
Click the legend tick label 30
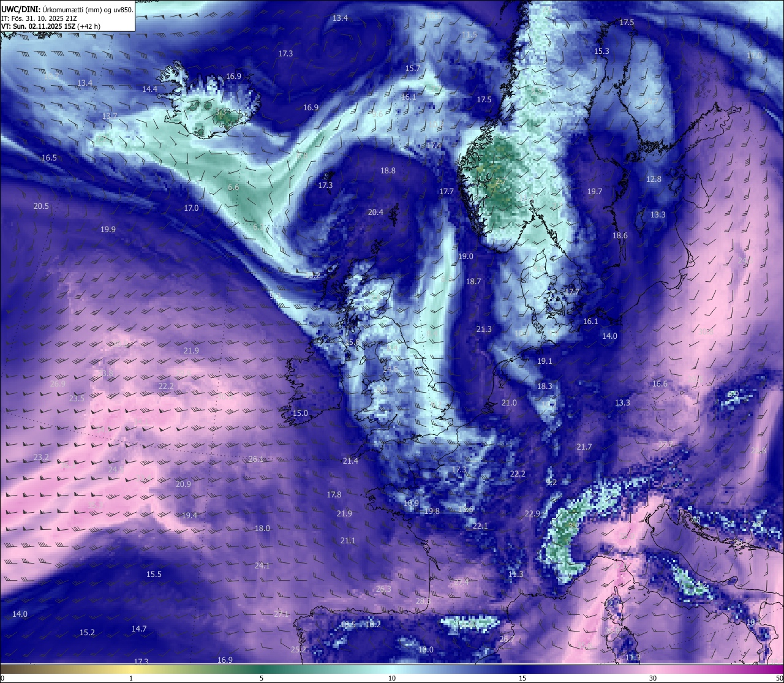[x=653, y=678]
